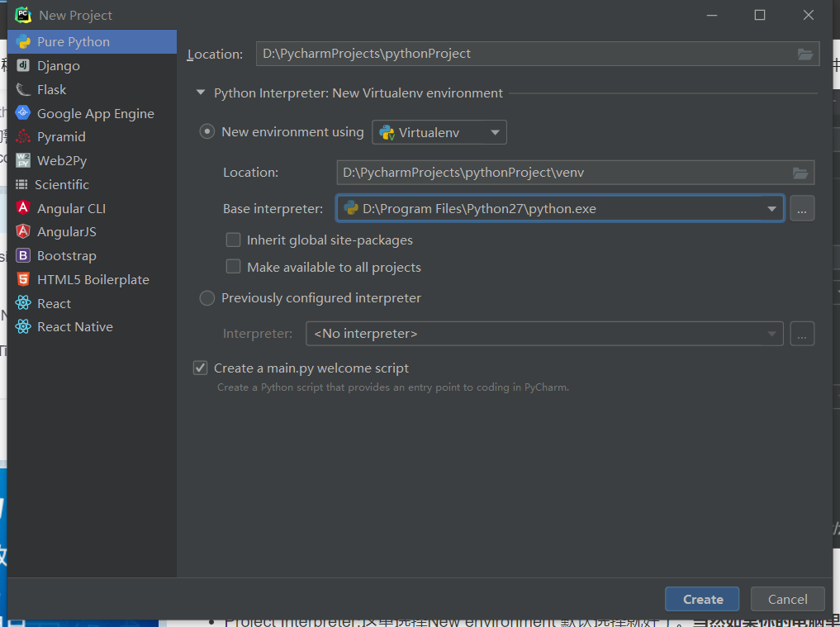Click the React Native atom icon
The width and height of the screenshot is (840, 627).
(x=23, y=326)
